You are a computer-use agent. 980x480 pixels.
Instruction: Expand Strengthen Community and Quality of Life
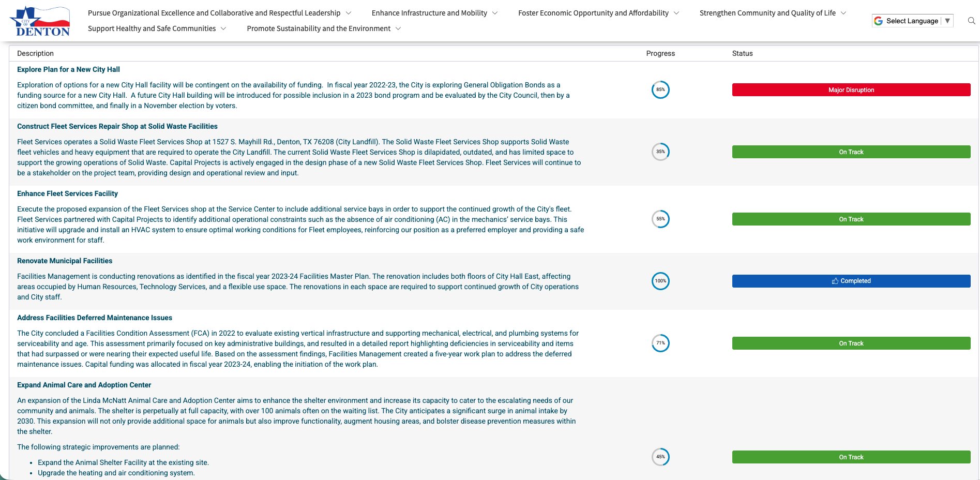tap(772, 13)
